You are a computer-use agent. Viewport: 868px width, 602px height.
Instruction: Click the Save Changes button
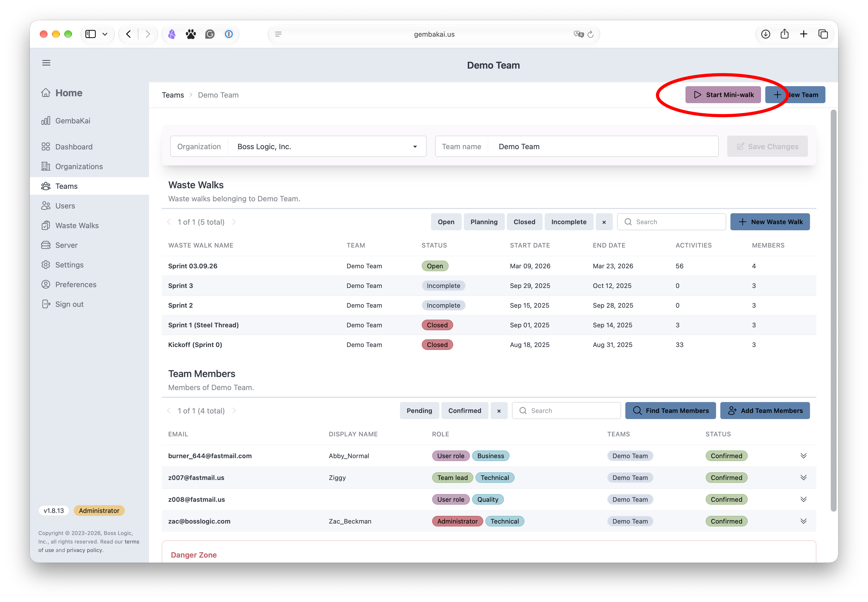[x=767, y=146]
